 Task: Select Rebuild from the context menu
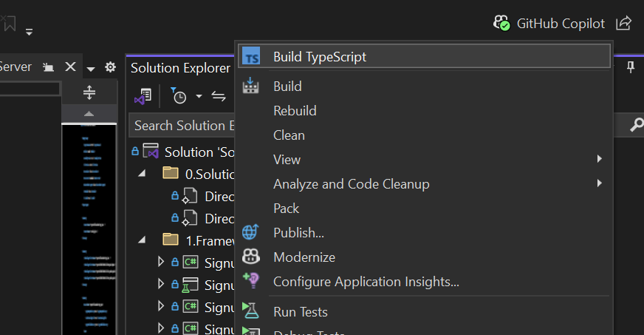[x=295, y=111]
